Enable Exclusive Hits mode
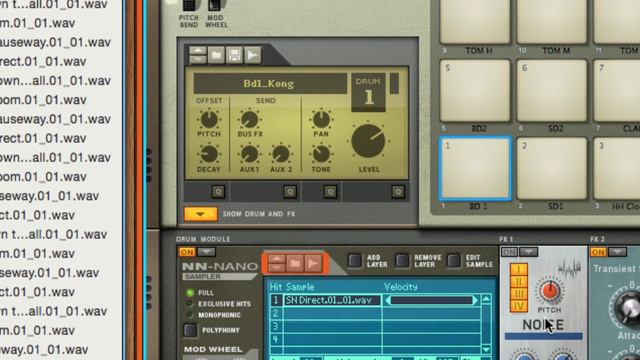Image resolution: width=640 pixels, height=360 pixels. [189, 304]
